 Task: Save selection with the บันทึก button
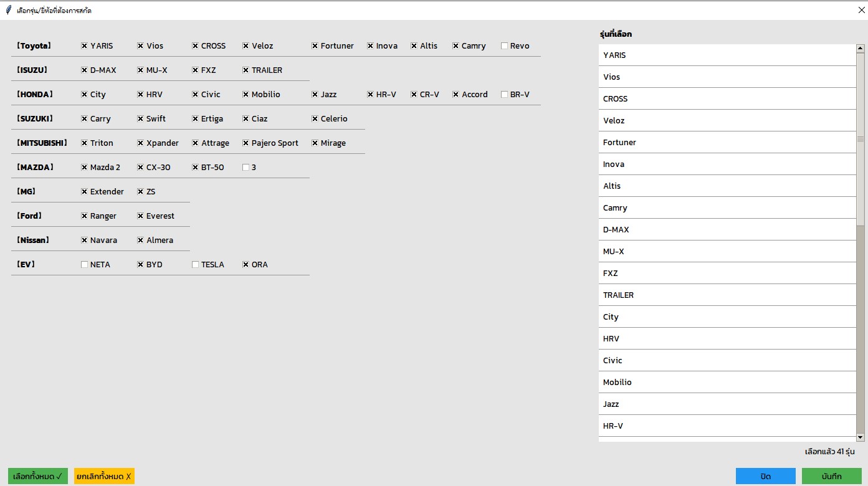[831, 476]
